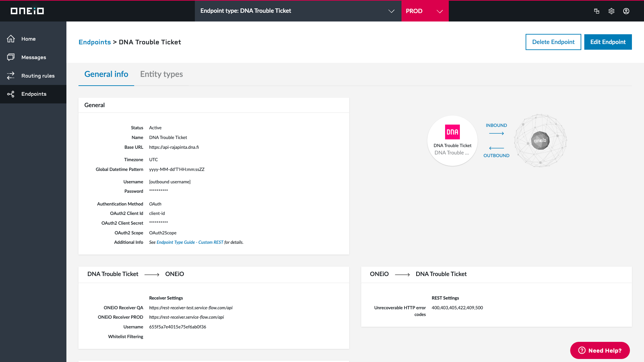
Task: Go to Endpoints in sidebar
Action: coord(33,94)
